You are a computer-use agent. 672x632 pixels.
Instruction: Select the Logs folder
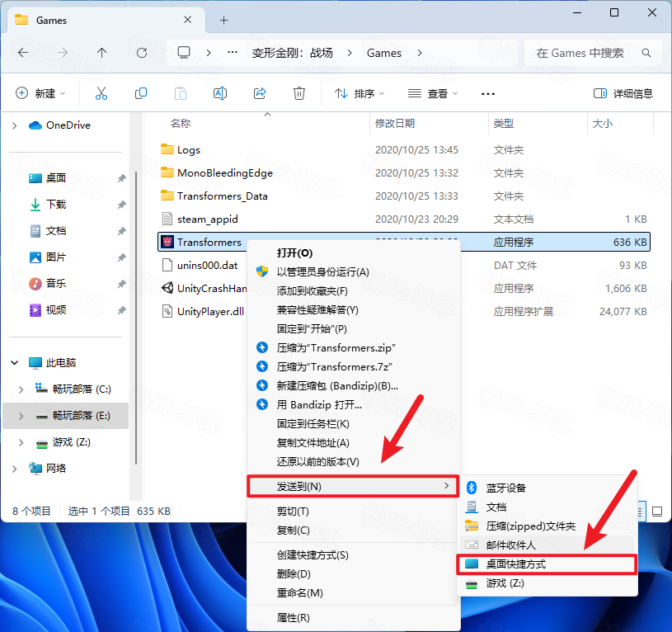[403, 150]
